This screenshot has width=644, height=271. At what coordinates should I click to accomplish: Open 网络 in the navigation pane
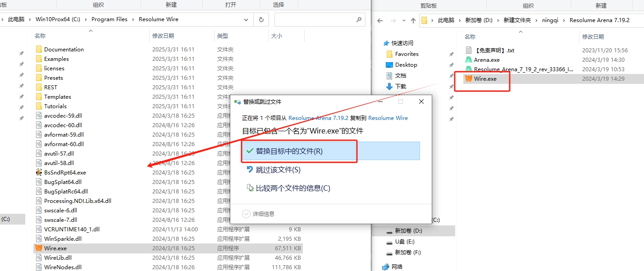tap(397, 266)
